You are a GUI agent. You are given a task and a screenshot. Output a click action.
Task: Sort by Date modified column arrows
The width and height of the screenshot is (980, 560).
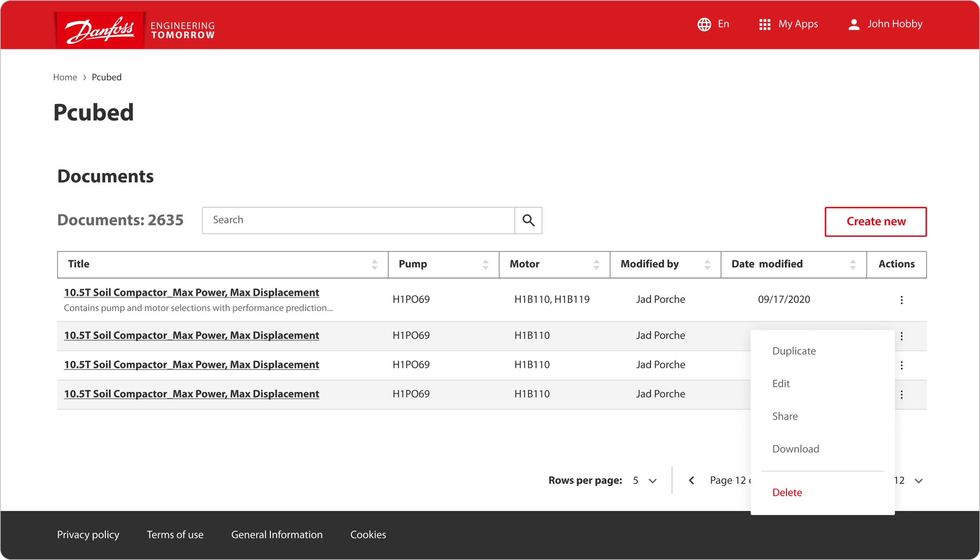(x=853, y=265)
